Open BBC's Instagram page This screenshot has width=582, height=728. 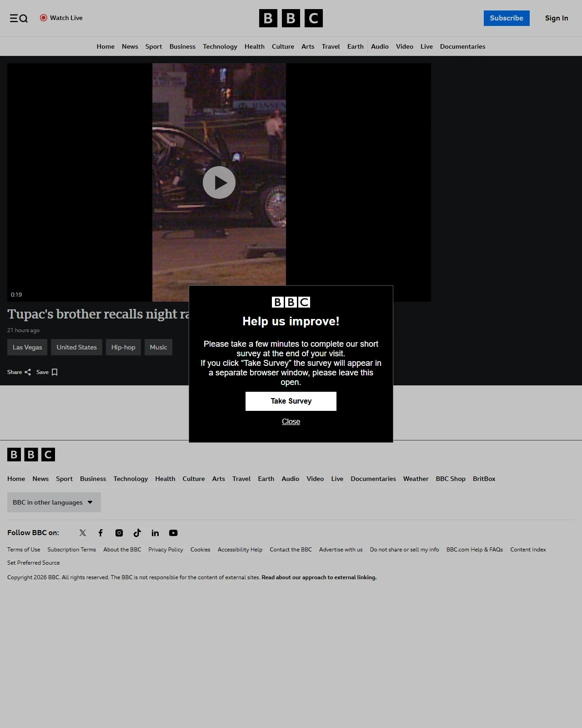coord(119,533)
